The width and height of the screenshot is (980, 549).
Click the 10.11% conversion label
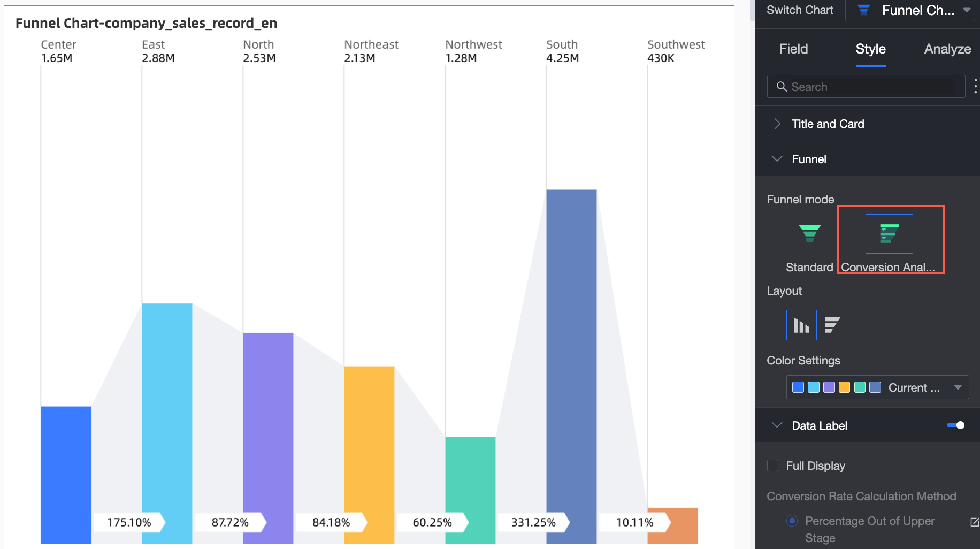click(x=634, y=522)
